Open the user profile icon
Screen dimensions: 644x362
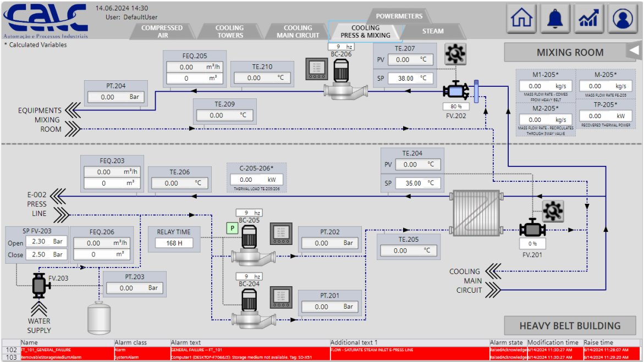coord(623,19)
